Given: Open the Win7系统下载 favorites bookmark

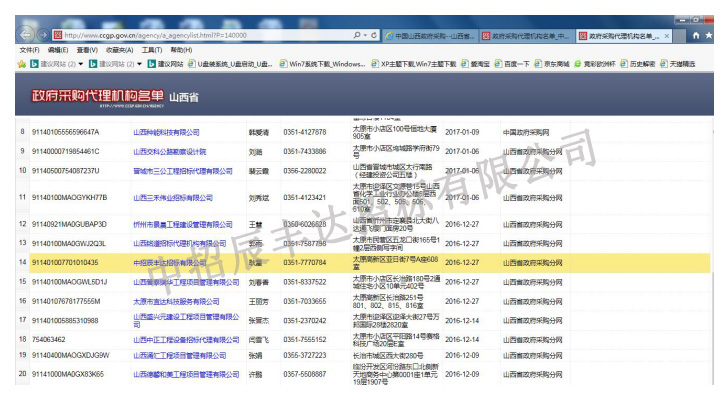Looking at the screenshot, I should click(x=322, y=64).
